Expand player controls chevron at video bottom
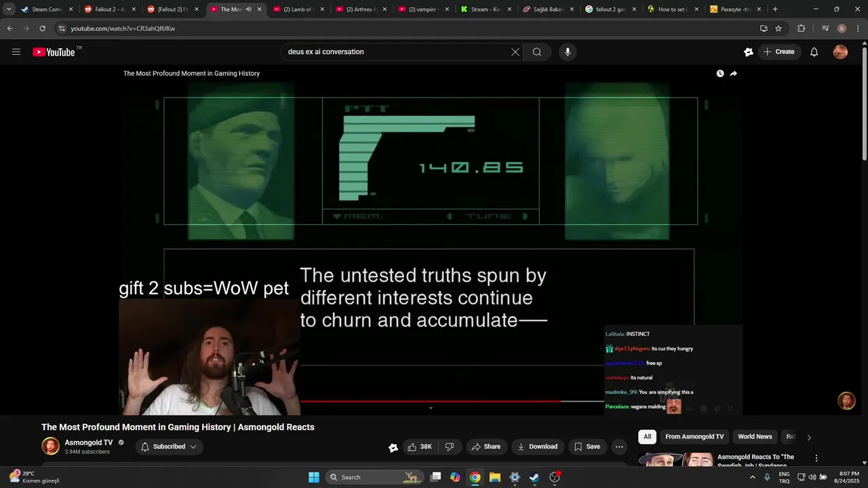 pos(431,408)
